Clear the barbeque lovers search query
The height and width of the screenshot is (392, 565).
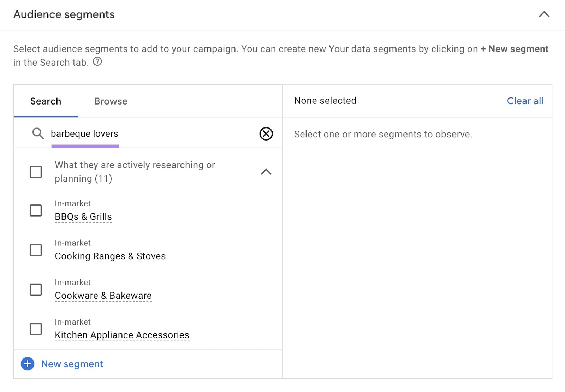[x=266, y=134]
